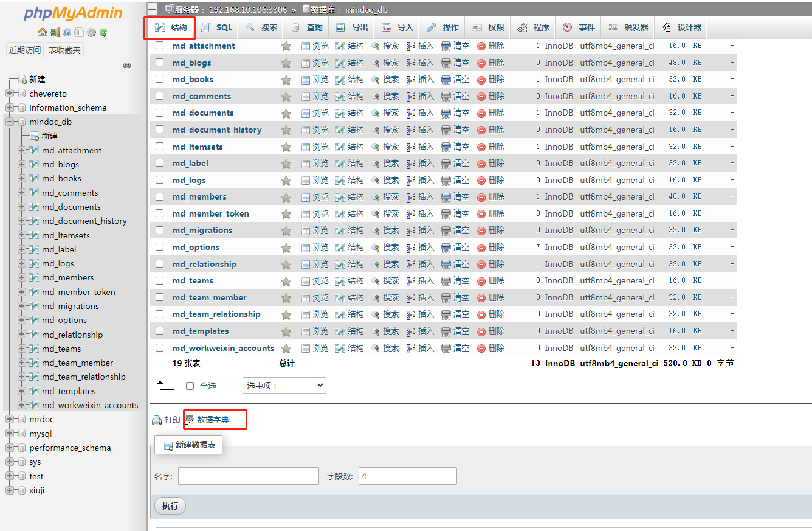Viewport: 812px width, 531px height.
Task: Open 近期访问 recent tables
Action: (x=25, y=50)
